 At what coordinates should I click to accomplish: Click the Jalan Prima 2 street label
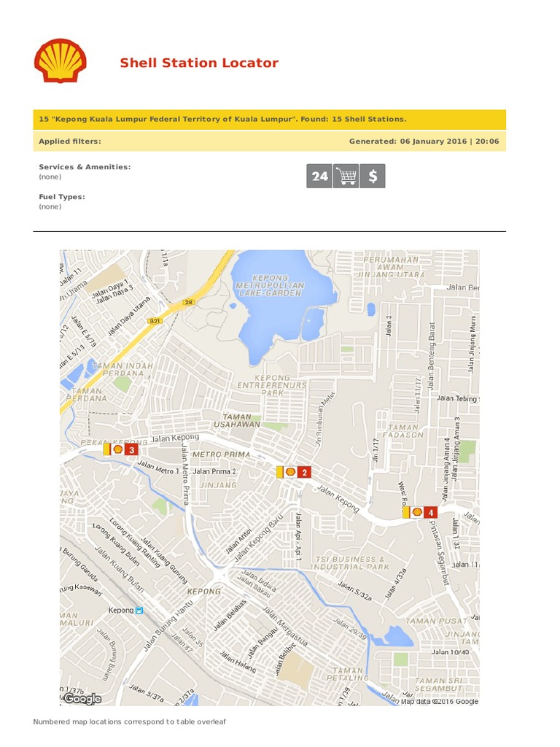tap(214, 471)
